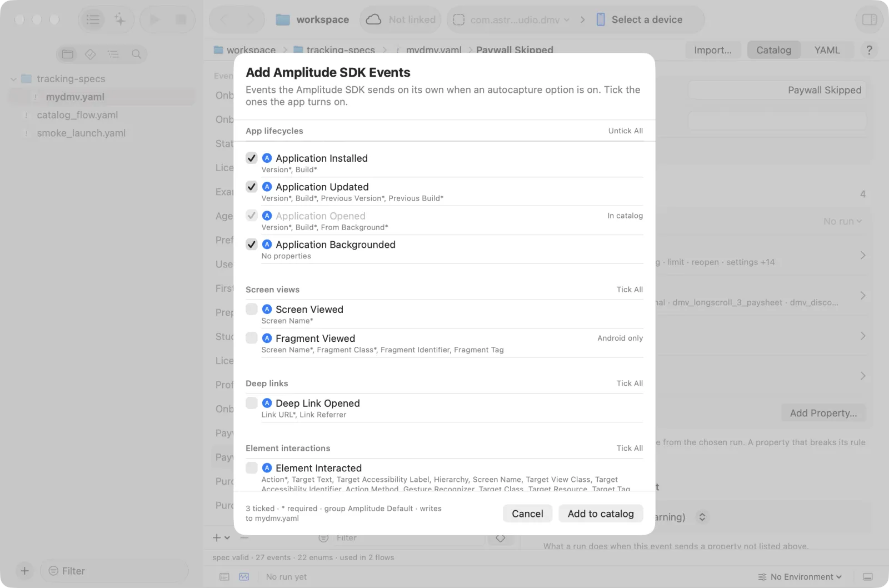Click the Import... button
The width and height of the screenshot is (889, 588).
[713, 50]
